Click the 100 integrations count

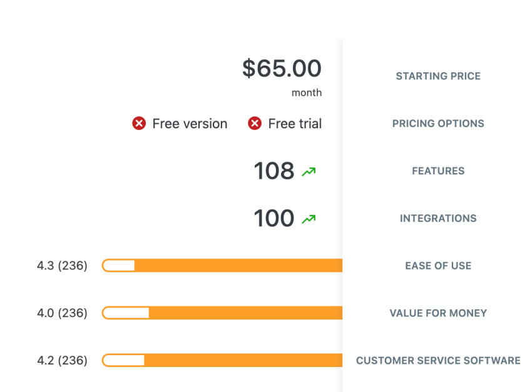274,218
